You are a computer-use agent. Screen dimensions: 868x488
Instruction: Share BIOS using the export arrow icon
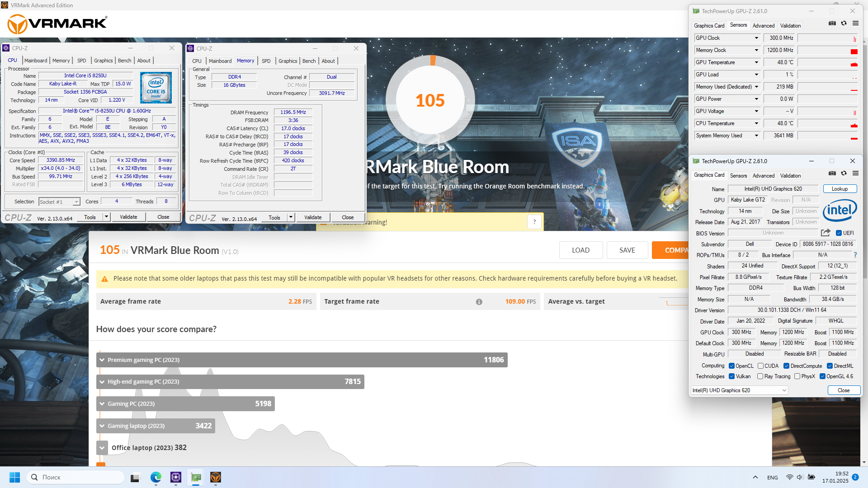pos(826,233)
